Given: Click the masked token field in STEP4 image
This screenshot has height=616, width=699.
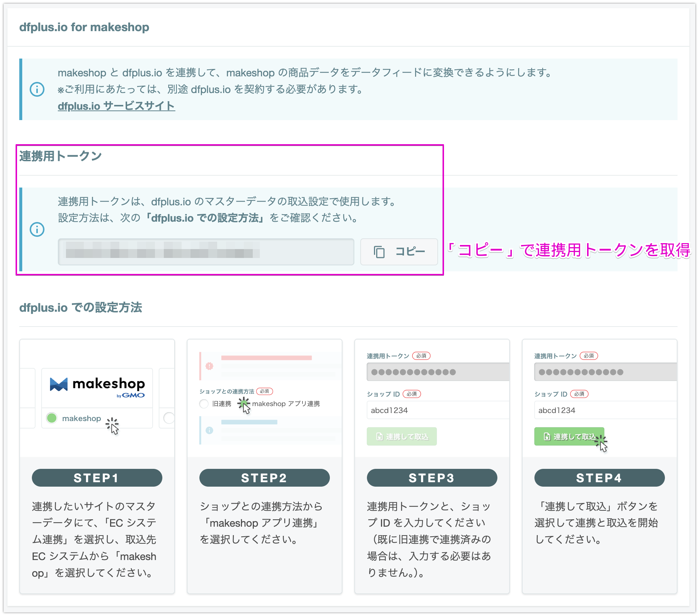Looking at the screenshot, I should click(606, 372).
